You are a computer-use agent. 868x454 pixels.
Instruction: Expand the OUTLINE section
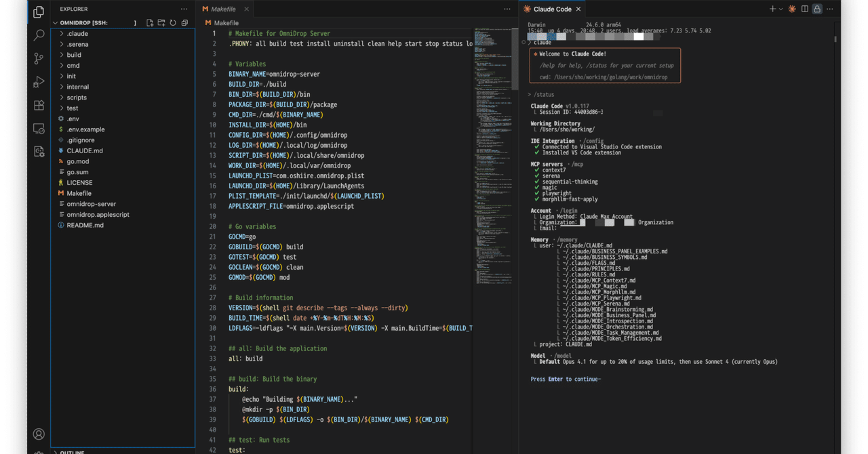pyautogui.click(x=123, y=451)
